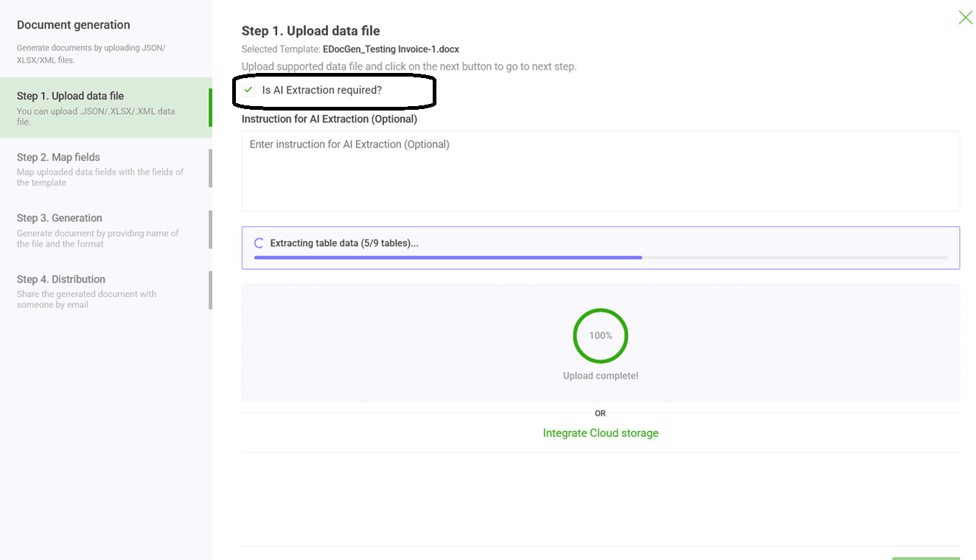Go to Step 2. Map fields
976x560 pixels.
(58, 157)
